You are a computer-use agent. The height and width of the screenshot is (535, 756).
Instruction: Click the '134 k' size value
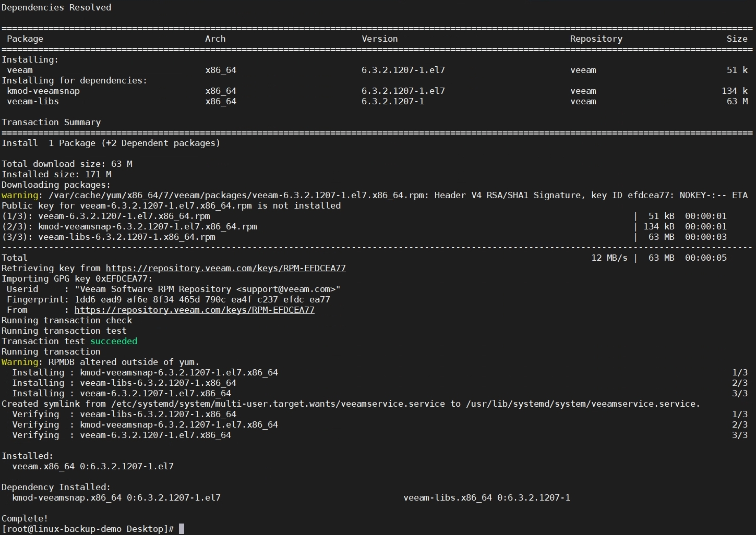coord(735,91)
